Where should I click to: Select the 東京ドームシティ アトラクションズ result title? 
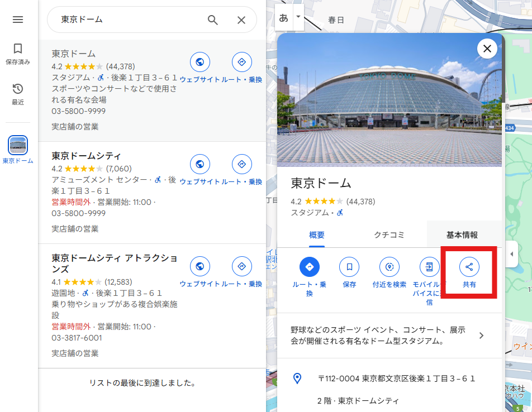point(115,264)
